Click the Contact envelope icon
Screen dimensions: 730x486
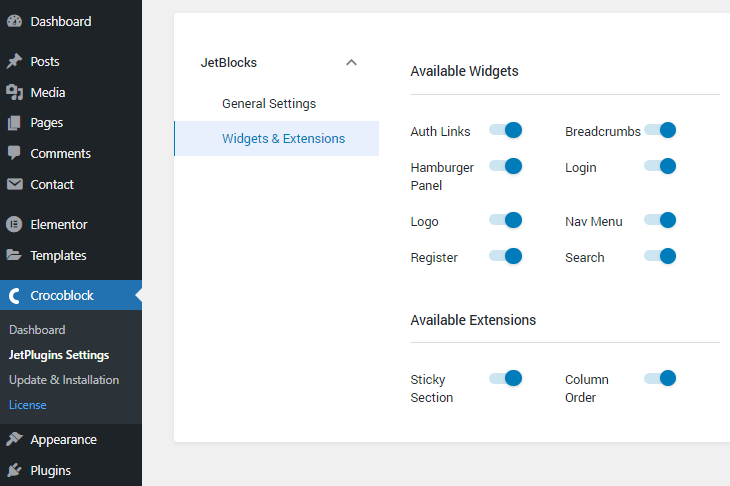(x=14, y=184)
